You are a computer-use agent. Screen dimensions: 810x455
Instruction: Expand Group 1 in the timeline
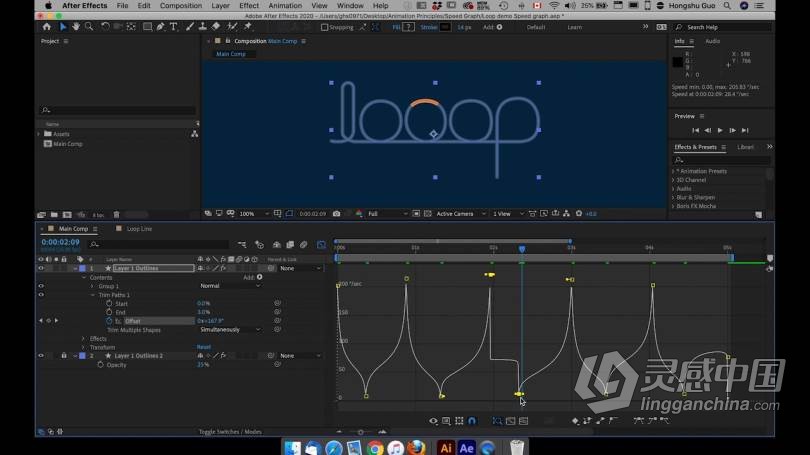click(92, 286)
